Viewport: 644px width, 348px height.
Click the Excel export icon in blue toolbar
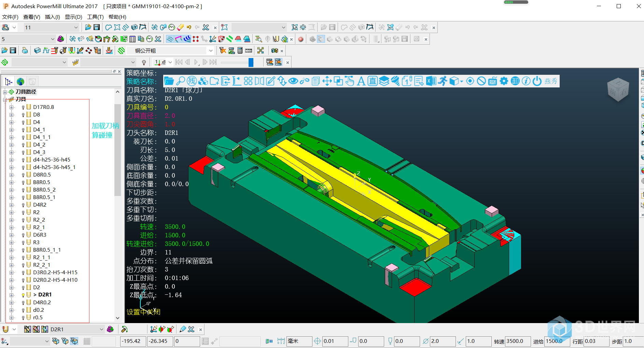pos(431,81)
